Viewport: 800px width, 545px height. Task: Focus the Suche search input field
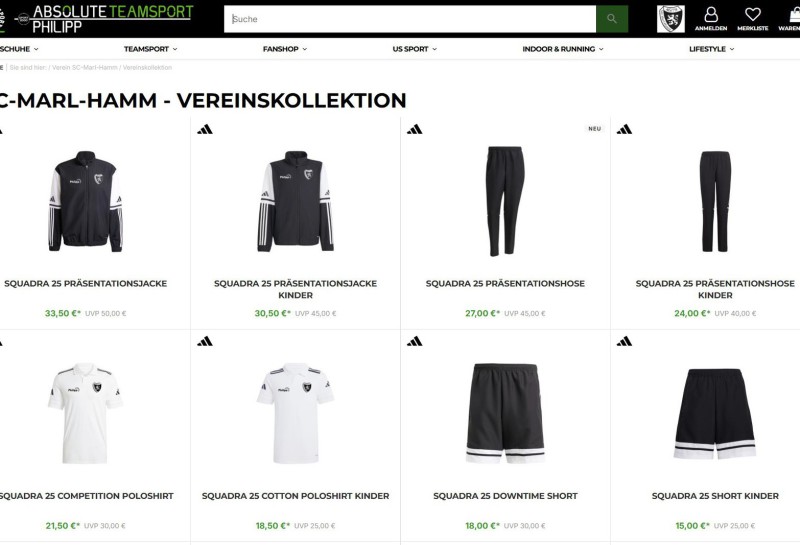[410, 19]
